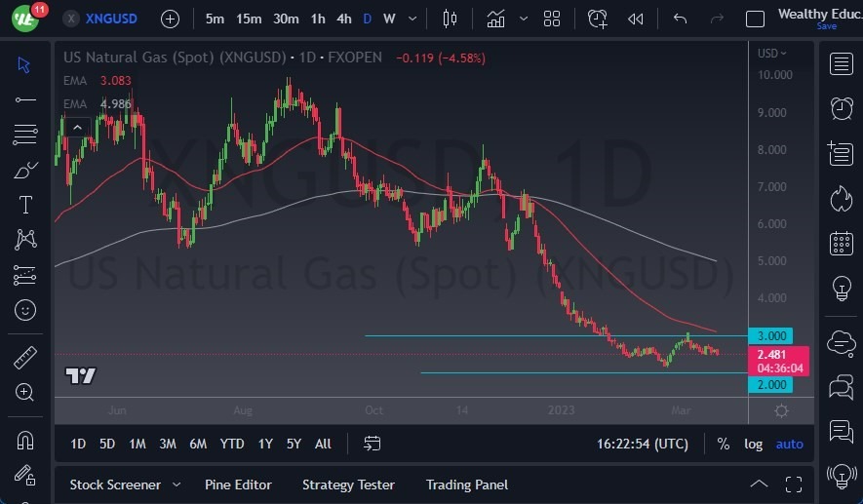This screenshot has height=504, width=863.
Task: Open timezone menu at 16:22:54 (UTC)
Action: [643, 444]
